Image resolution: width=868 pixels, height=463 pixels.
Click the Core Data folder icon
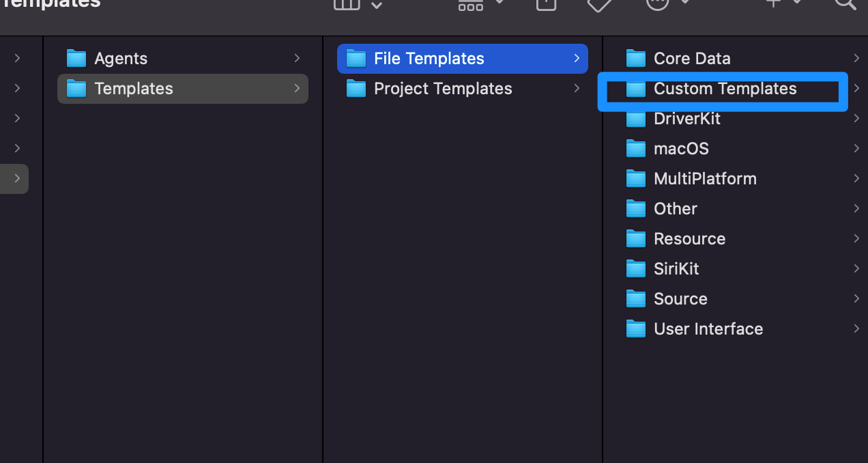(636, 59)
